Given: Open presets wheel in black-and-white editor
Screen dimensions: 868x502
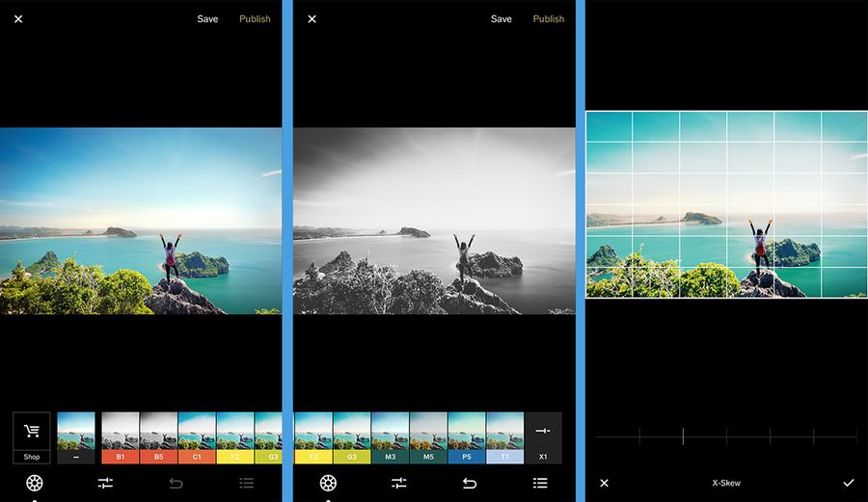Looking at the screenshot, I should [x=328, y=483].
